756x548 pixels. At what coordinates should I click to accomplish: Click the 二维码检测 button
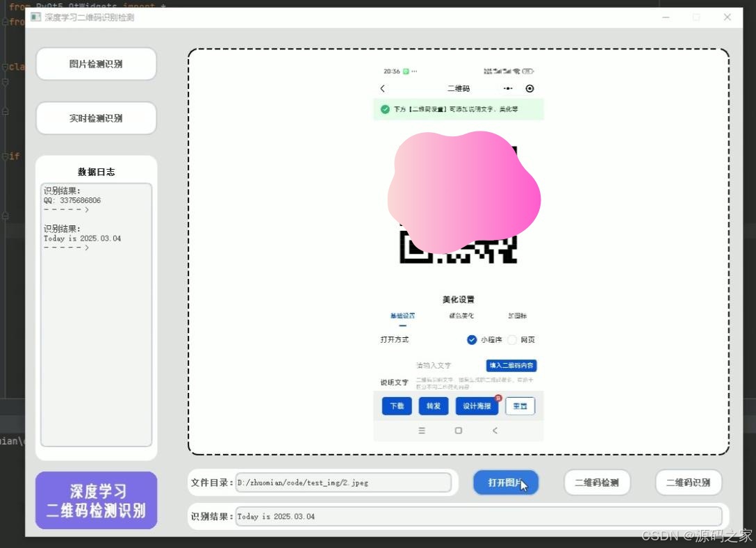click(x=596, y=482)
